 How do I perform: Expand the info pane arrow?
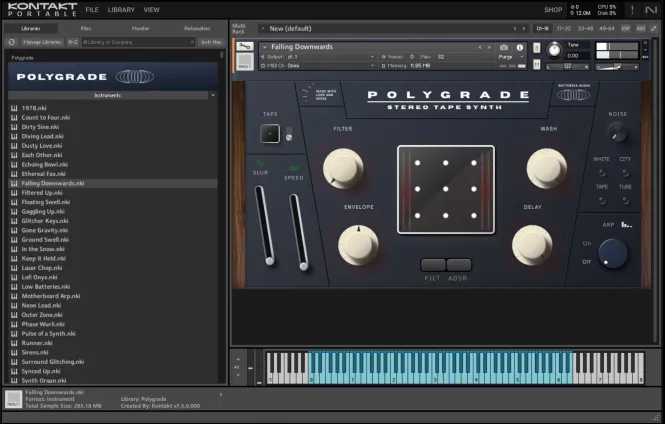point(221,394)
